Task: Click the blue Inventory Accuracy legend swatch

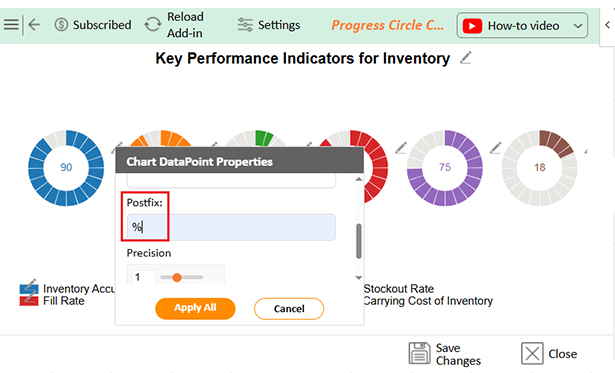Action: click(29, 289)
